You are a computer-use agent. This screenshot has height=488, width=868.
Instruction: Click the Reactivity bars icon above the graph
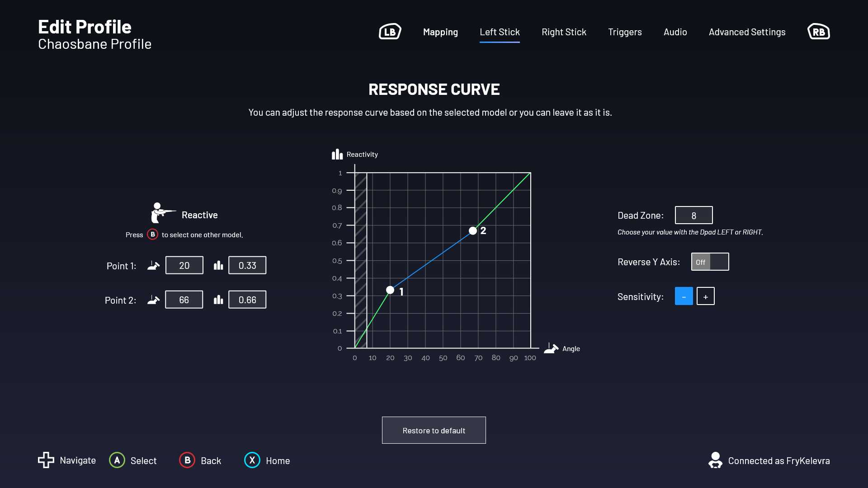[337, 155]
